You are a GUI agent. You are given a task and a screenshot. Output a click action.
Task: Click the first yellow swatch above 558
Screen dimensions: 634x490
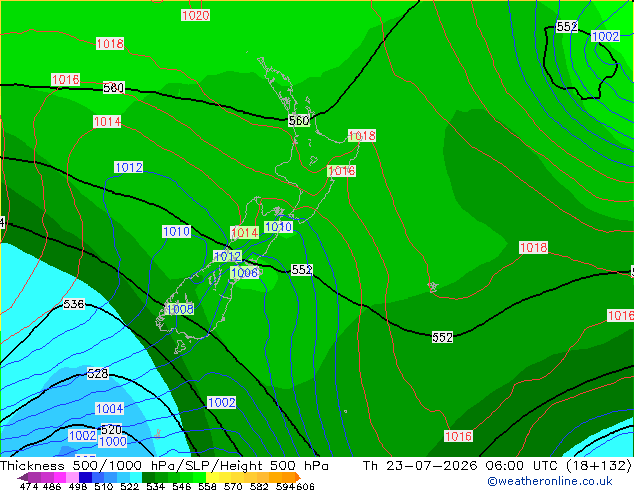(213, 477)
